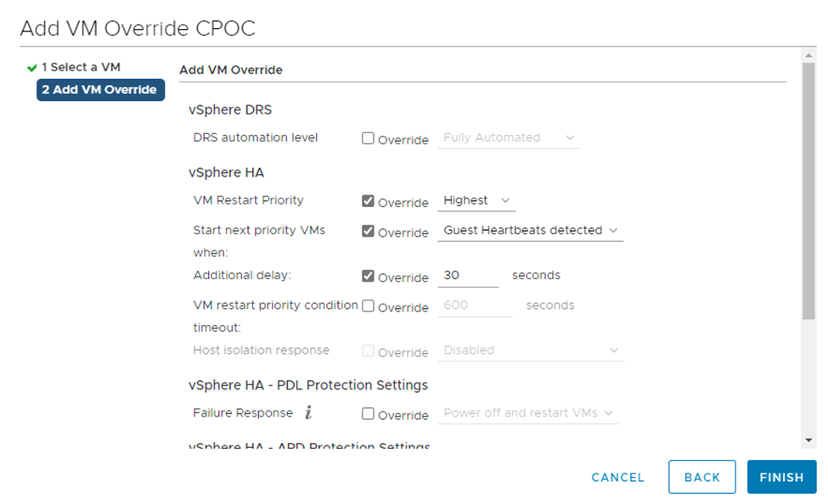
Task: Open VM Restart Priority Highest dropdown
Action: click(477, 201)
